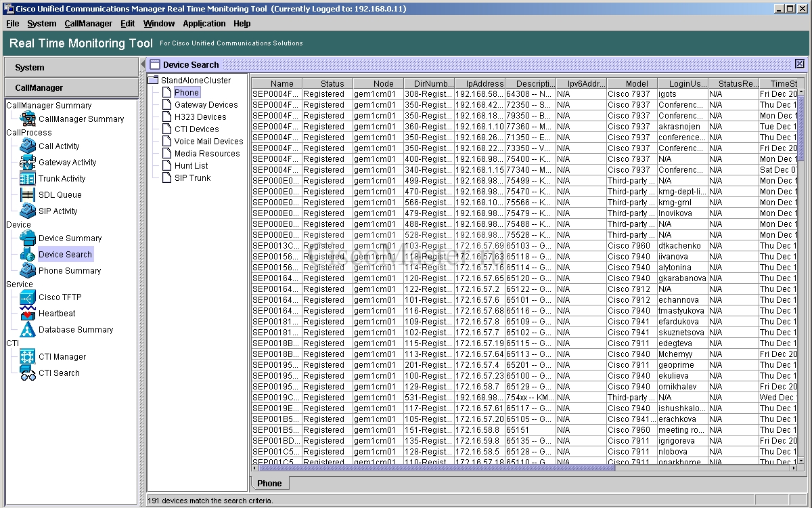Open the Call Activity icon
Viewport: 812px width, 508px height.
pyautogui.click(x=28, y=146)
